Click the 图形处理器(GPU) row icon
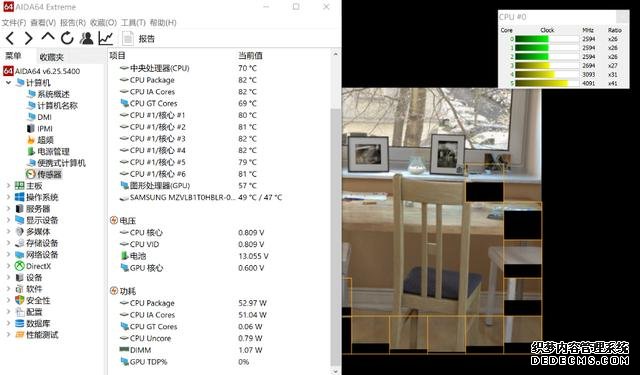The image size is (640, 375). tap(124, 185)
